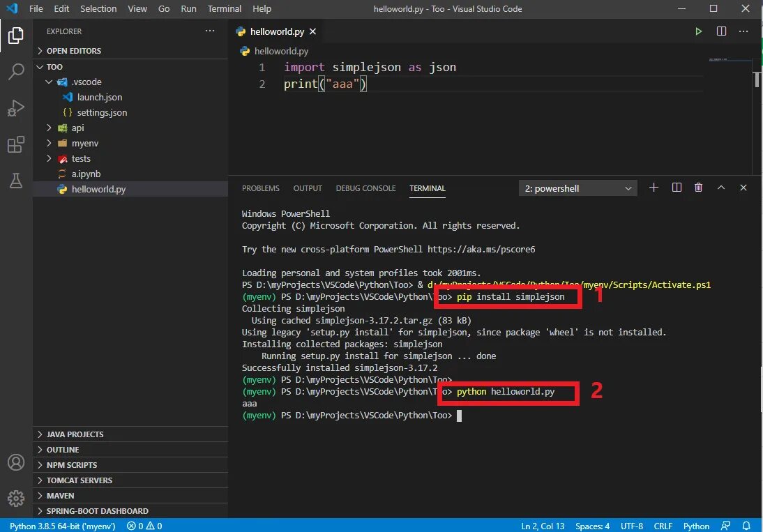Open the Manage gear icon
The height and width of the screenshot is (532, 763).
click(15, 498)
